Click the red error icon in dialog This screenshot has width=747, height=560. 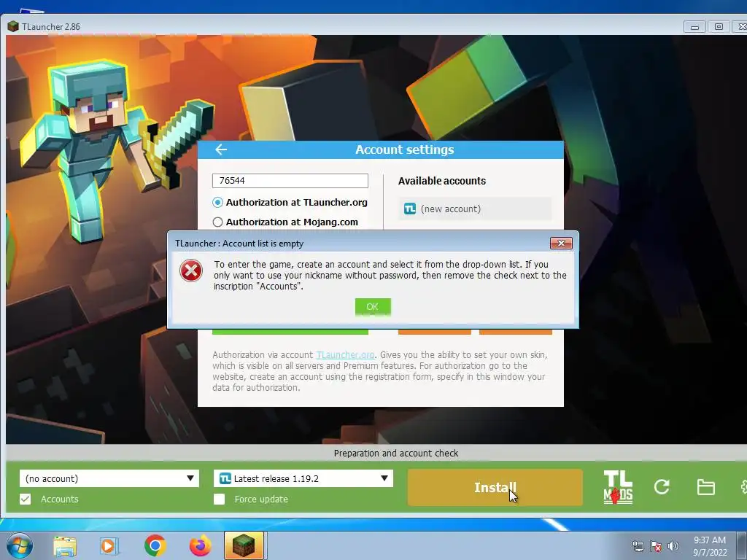point(191,271)
